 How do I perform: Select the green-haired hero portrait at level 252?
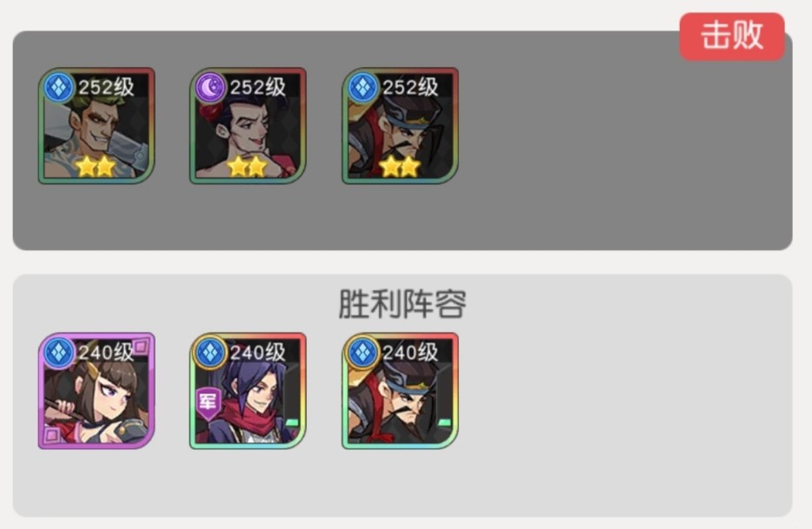[x=97, y=126]
